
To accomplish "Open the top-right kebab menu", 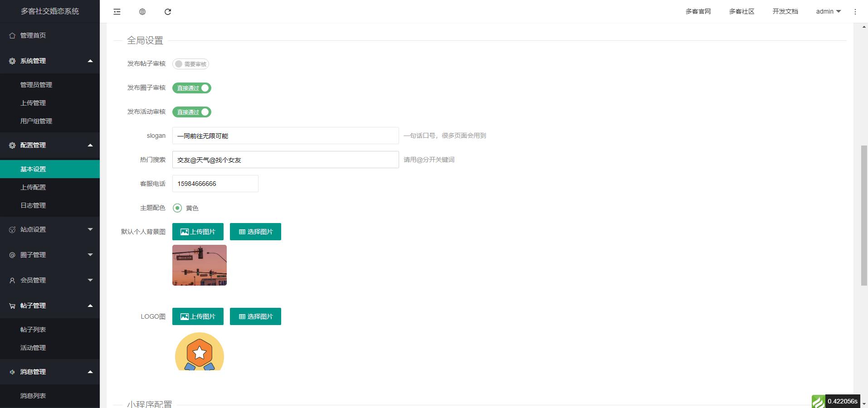I will point(855,11).
